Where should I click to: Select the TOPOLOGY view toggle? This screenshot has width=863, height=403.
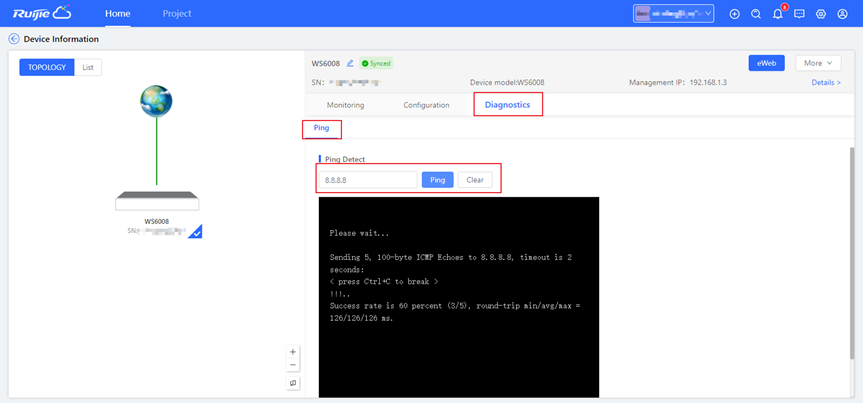tap(47, 67)
